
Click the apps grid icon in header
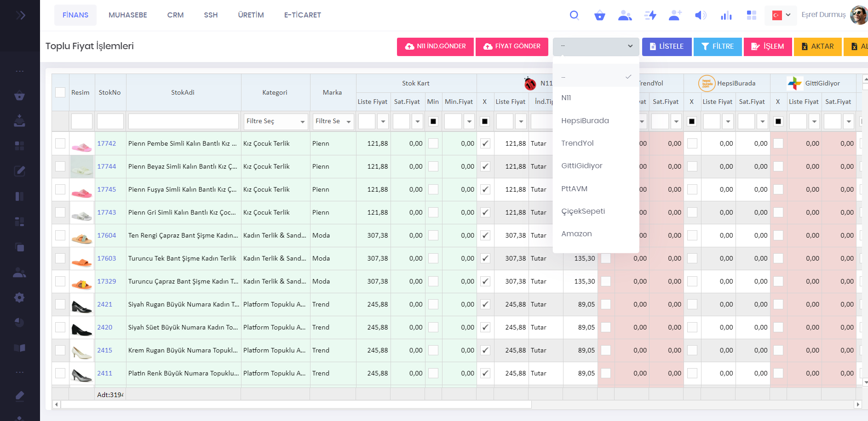[751, 16]
